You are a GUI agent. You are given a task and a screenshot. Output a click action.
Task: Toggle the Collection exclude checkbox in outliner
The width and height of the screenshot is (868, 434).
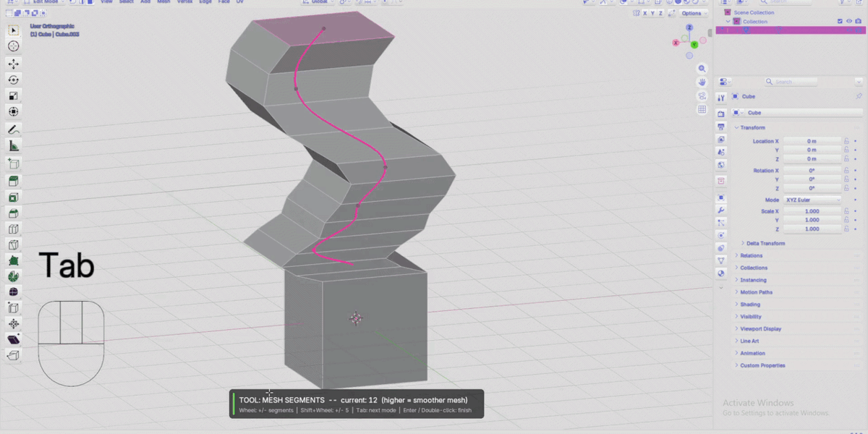pos(840,21)
